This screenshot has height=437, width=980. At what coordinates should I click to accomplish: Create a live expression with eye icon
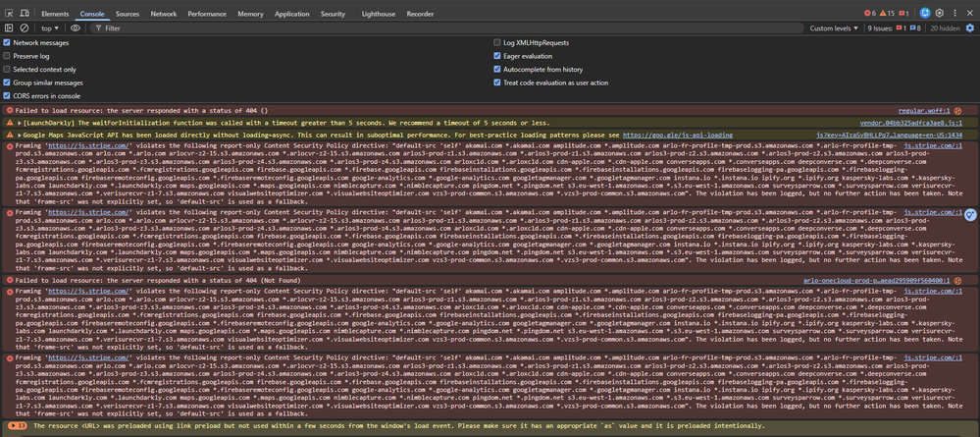pyautogui.click(x=75, y=28)
